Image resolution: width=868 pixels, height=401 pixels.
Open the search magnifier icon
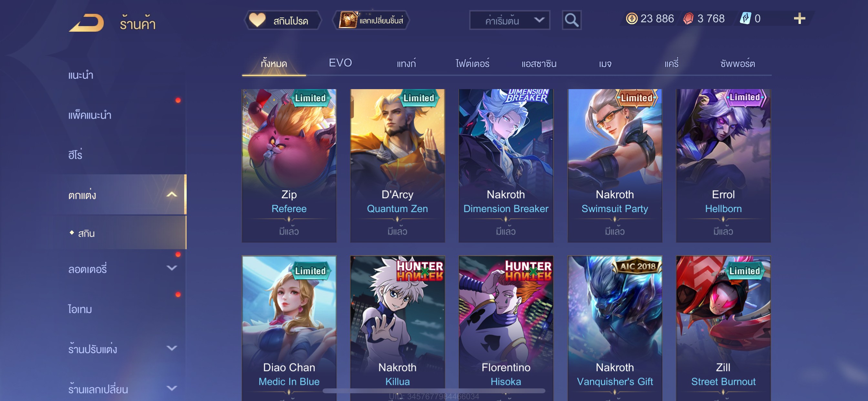pos(572,20)
